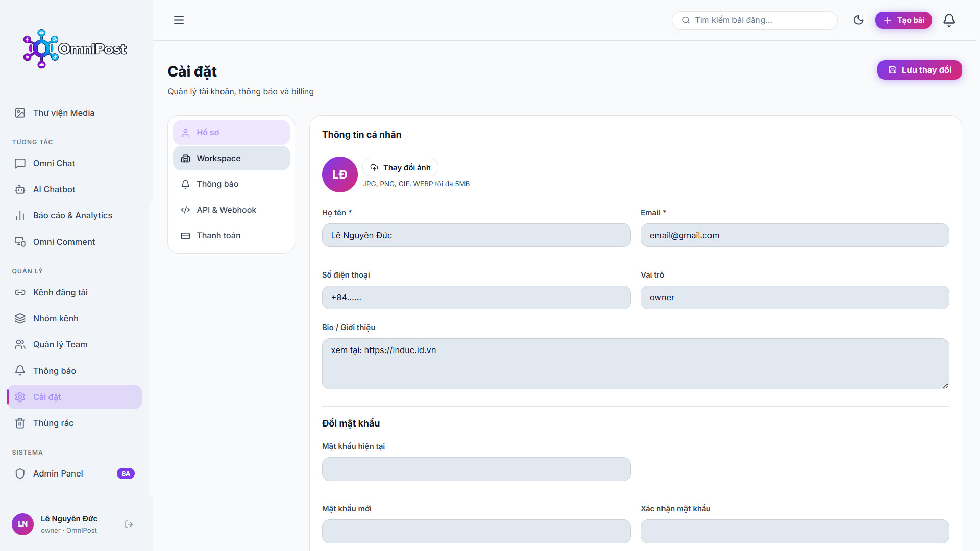Click the Kênh đăng tải link icon
The width and height of the screenshot is (980, 551).
click(x=20, y=293)
